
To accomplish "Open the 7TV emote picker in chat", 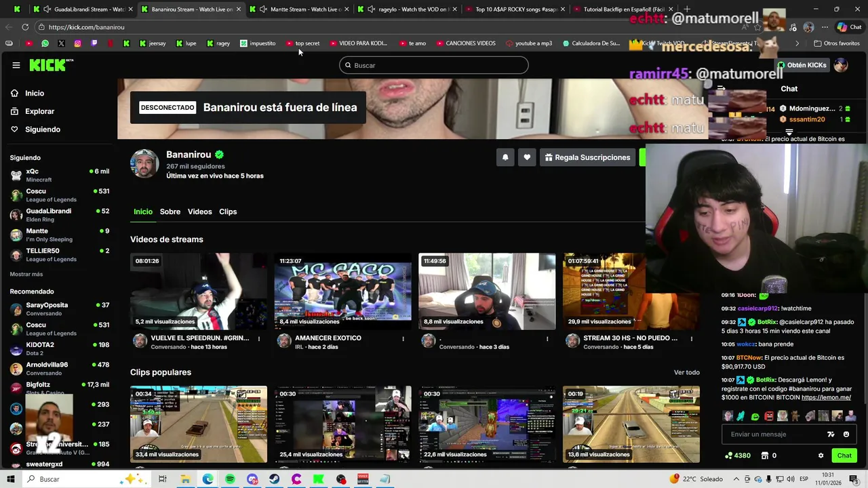I will click(831, 434).
